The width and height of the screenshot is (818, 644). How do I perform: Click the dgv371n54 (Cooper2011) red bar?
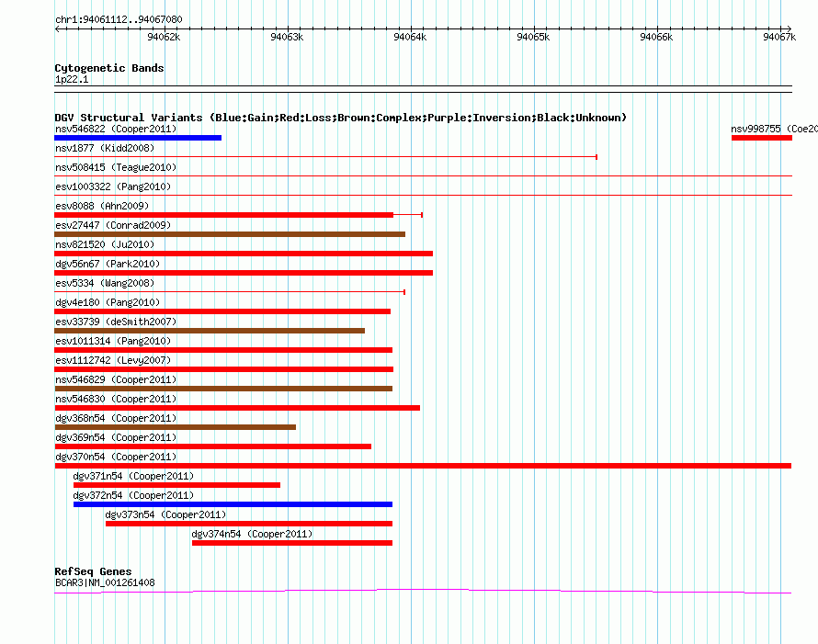(176, 485)
